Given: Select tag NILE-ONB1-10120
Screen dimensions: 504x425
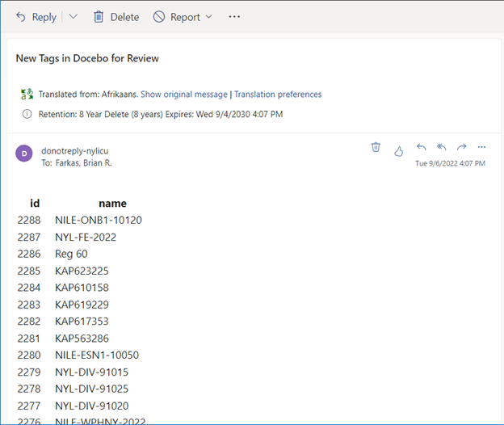Looking at the screenshot, I should pos(99,221).
